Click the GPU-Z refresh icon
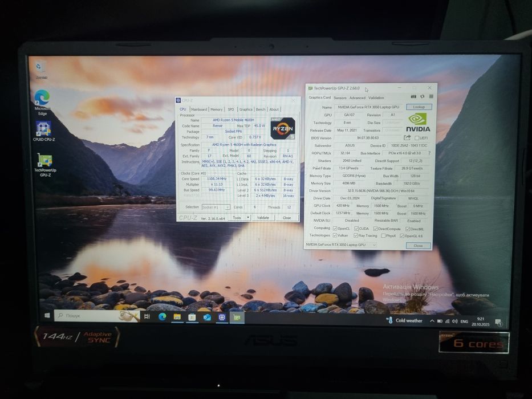 click(422, 97)
